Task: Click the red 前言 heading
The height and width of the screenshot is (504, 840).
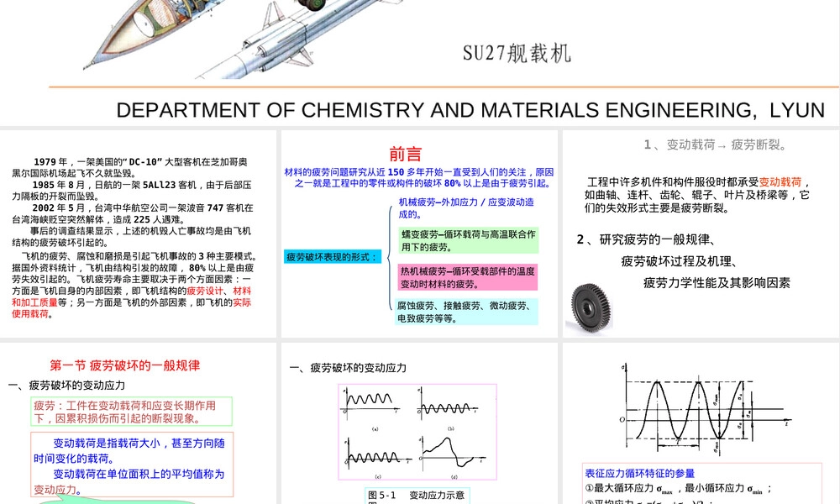Action: click(x=406, y=155)
